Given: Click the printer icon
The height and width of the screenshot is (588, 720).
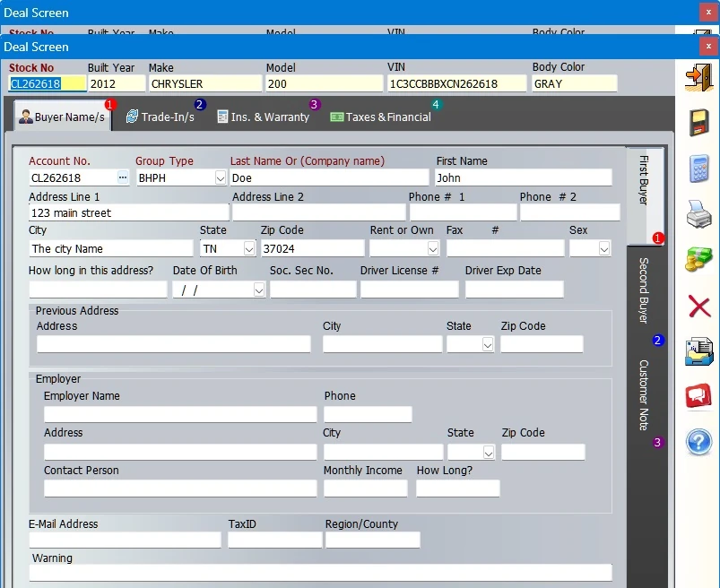Looking at the screenshot, I should 698,214.
